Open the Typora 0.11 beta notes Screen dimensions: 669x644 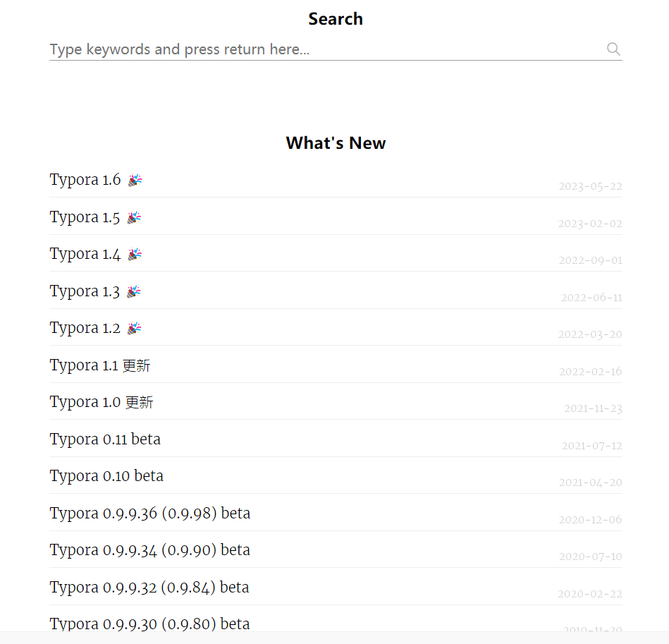click(x=105, y=439)
